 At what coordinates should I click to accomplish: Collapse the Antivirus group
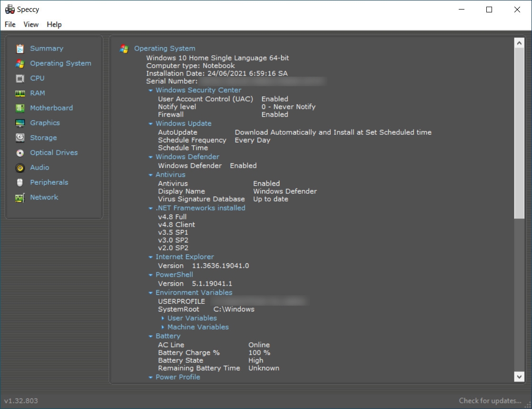[150, 175]
